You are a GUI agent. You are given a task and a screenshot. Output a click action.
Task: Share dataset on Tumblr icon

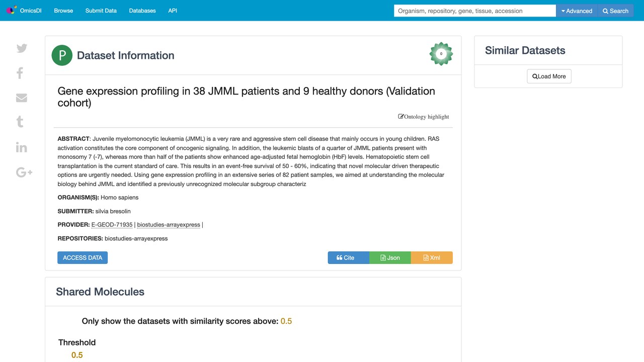coord(20,122)
